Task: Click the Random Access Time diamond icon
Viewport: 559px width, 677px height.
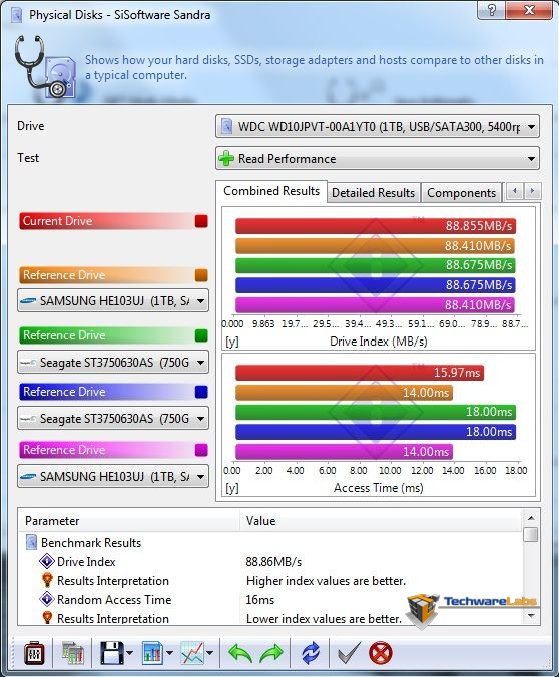Action: tap(46, 599)
